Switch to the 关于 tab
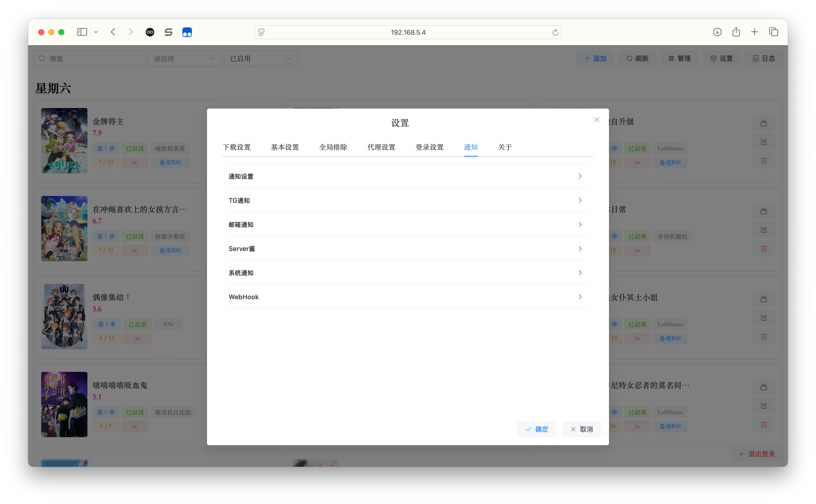 point(504,147)
